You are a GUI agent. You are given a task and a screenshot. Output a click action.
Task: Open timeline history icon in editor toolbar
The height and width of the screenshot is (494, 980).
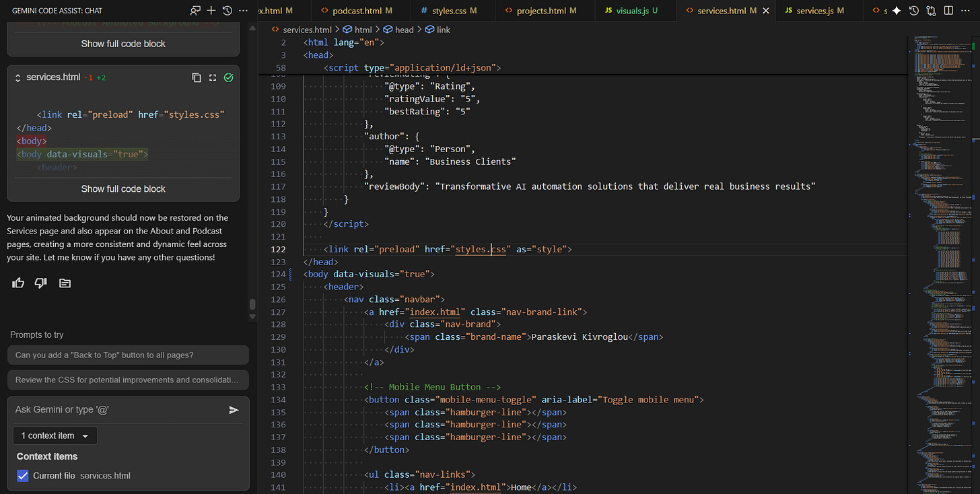[x=913, y=11]
